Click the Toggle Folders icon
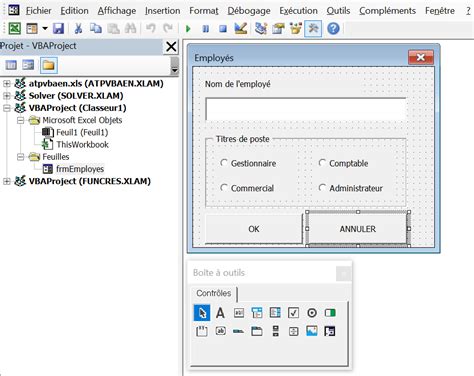This screenshot has height=376, width=474. coord(49,65)
